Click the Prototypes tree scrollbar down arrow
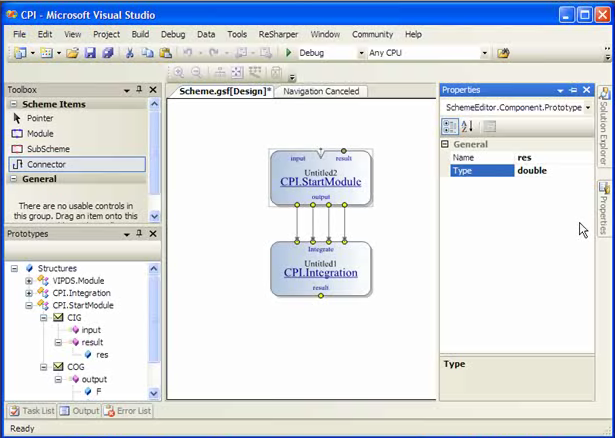The height and width of the screenshot is (438, 615). pos(154,394)
